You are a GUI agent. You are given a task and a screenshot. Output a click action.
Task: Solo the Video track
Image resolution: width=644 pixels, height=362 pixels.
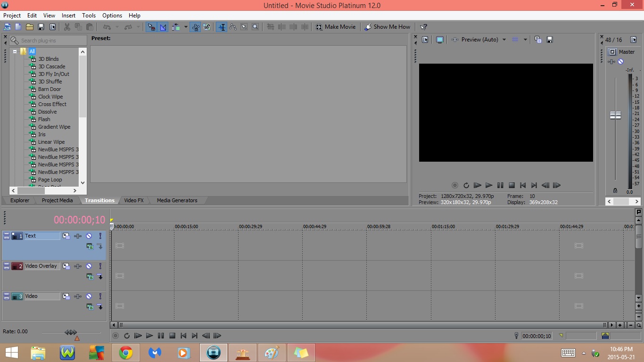(100, 296)
